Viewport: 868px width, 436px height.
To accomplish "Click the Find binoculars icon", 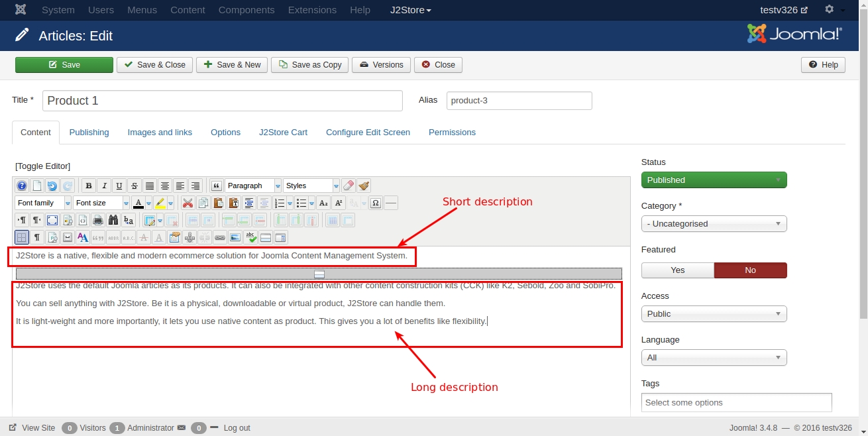I will click(x=113, y=221).
